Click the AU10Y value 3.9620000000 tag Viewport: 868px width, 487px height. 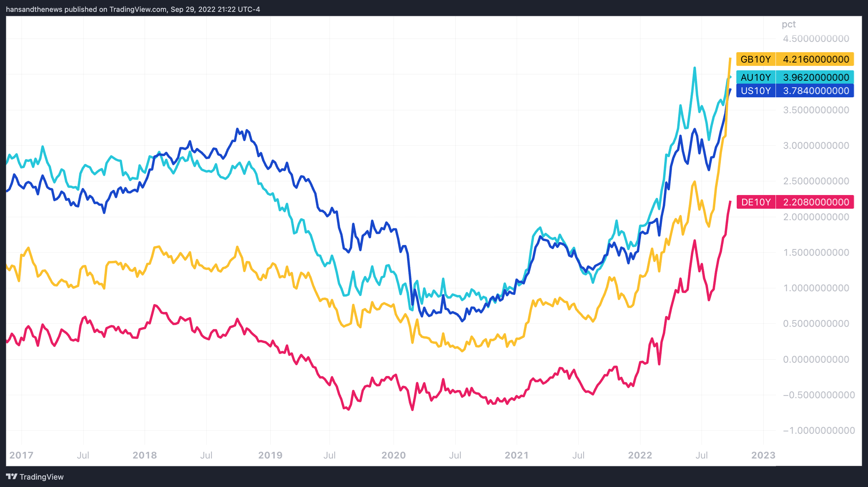click(815, 77)
